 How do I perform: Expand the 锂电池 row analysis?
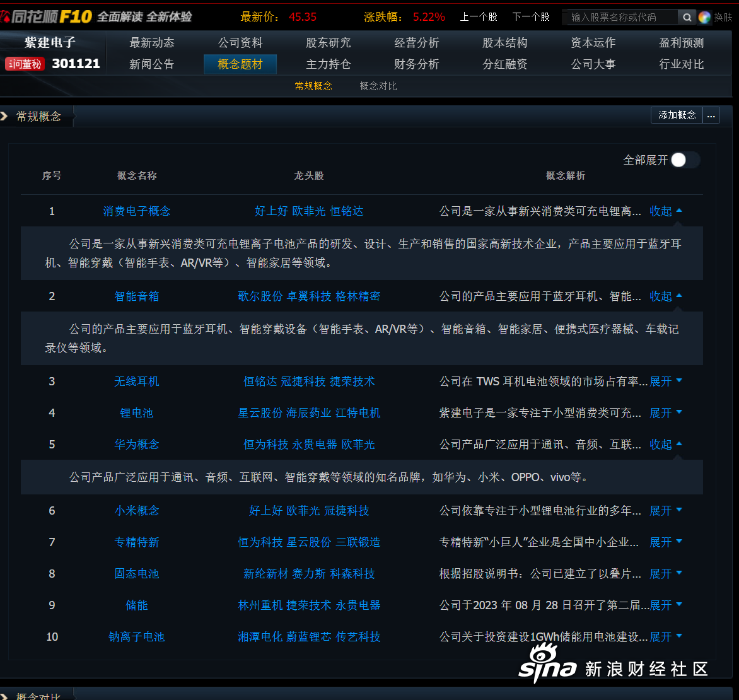665,412
